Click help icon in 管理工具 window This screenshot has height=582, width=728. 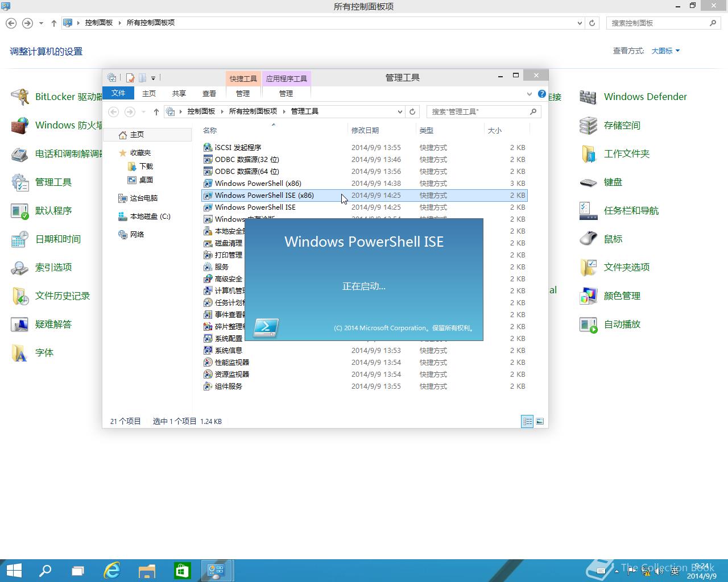click(x=542, y=94)
